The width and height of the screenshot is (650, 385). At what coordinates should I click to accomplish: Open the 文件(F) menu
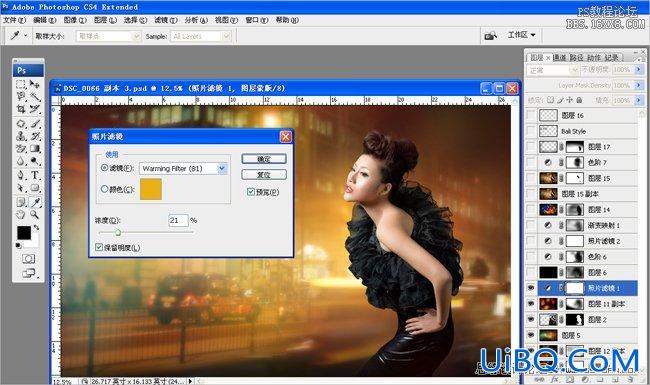tap(15, 20)
